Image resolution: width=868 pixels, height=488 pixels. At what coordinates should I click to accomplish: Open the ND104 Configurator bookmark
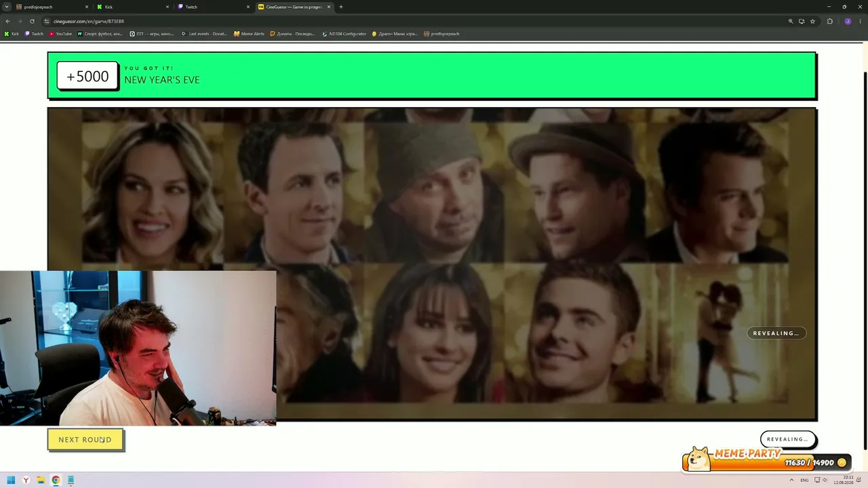click(344, 34)
